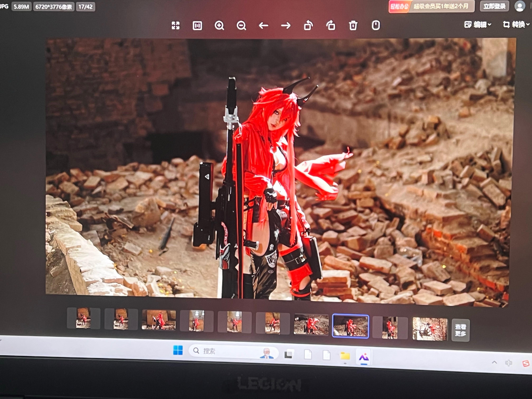Click the Sogou S input tray icon
Viewport: 532px width, 399px height.
click(526, 363)
